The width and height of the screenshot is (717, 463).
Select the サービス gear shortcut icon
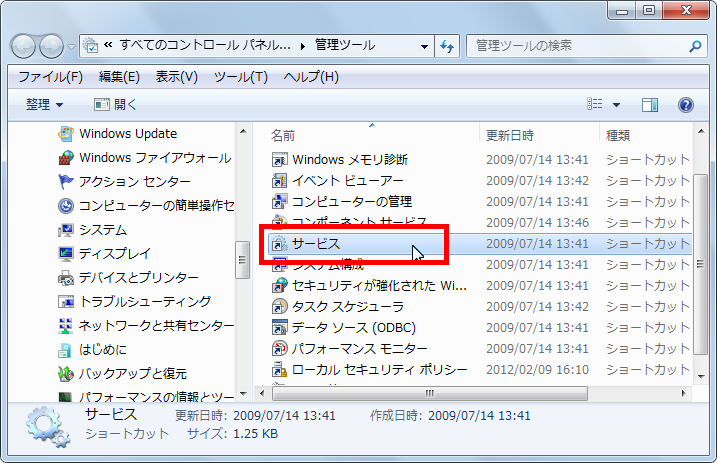[279, 244]
